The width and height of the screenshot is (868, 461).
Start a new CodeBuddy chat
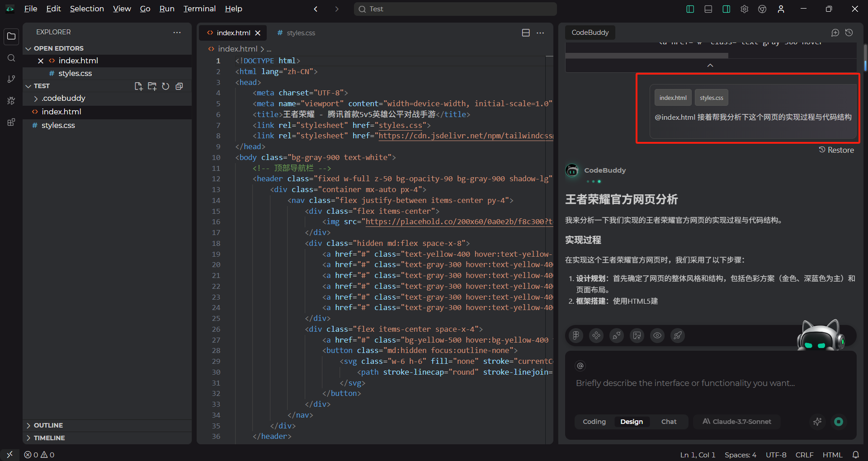click(835, 33)
